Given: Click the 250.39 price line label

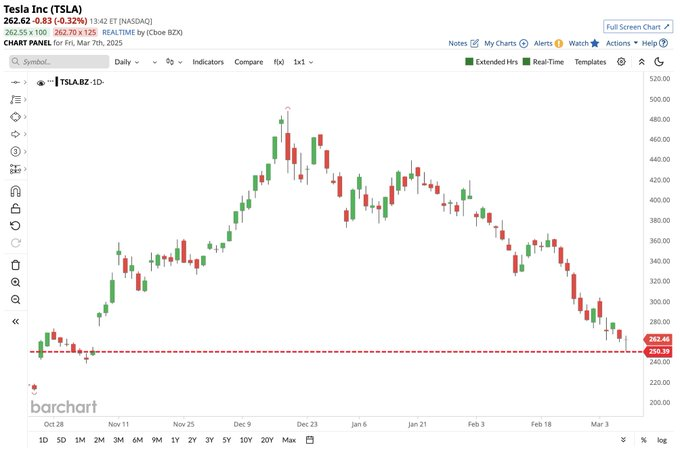Looking at the screenshot, I should click(659, 351).
